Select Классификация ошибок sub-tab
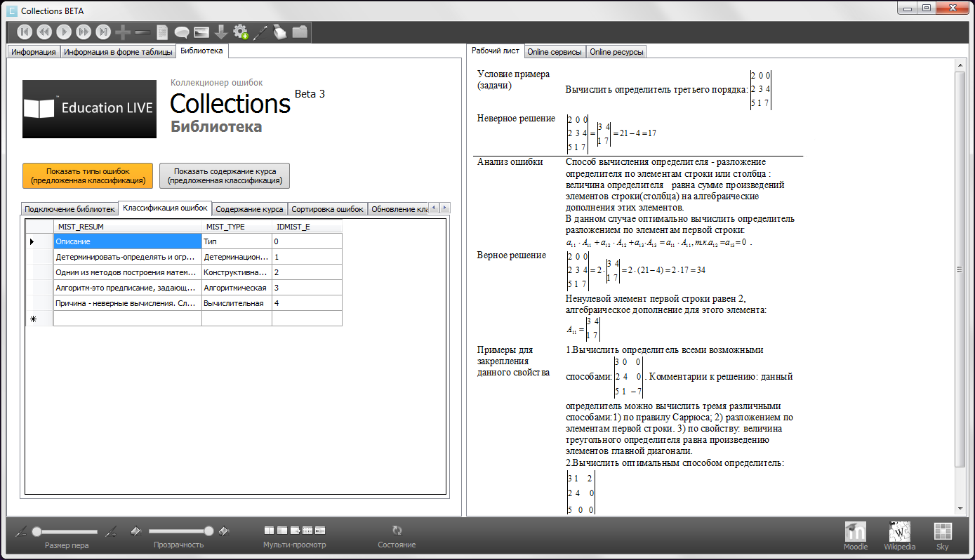 [165, 208]
